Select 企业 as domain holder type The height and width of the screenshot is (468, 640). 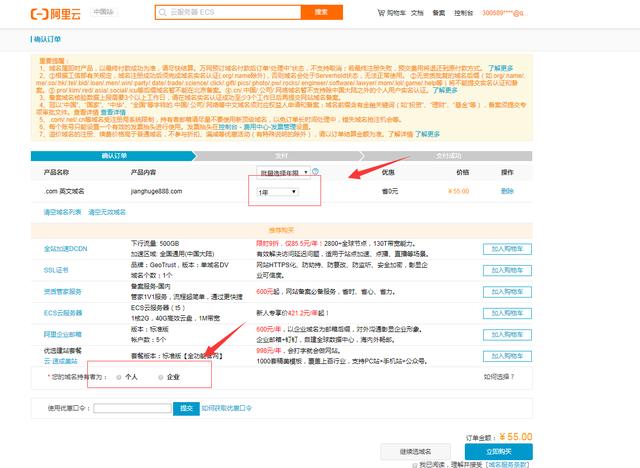coord(161,377)
